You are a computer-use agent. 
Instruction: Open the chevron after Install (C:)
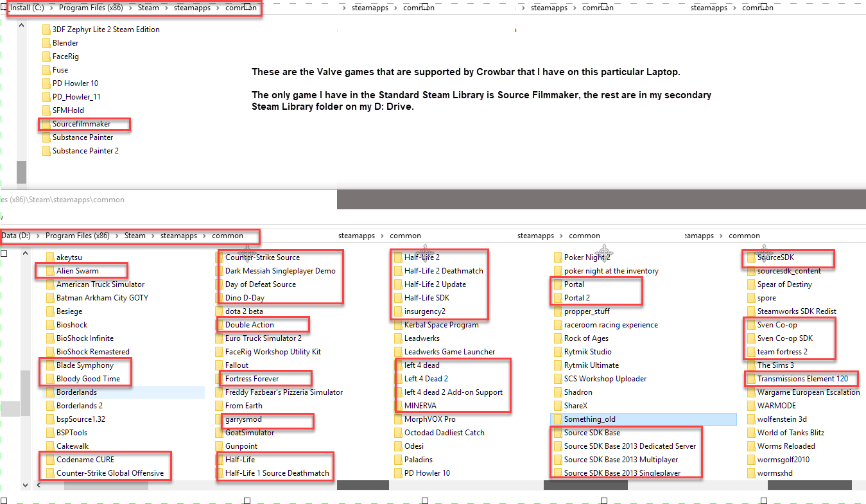(x=51, y=8)
